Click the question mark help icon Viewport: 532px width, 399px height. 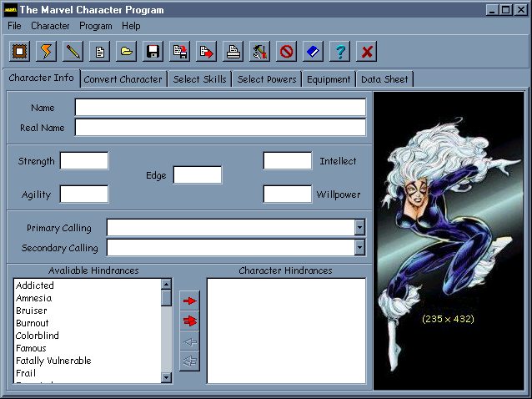click(339, 52)
